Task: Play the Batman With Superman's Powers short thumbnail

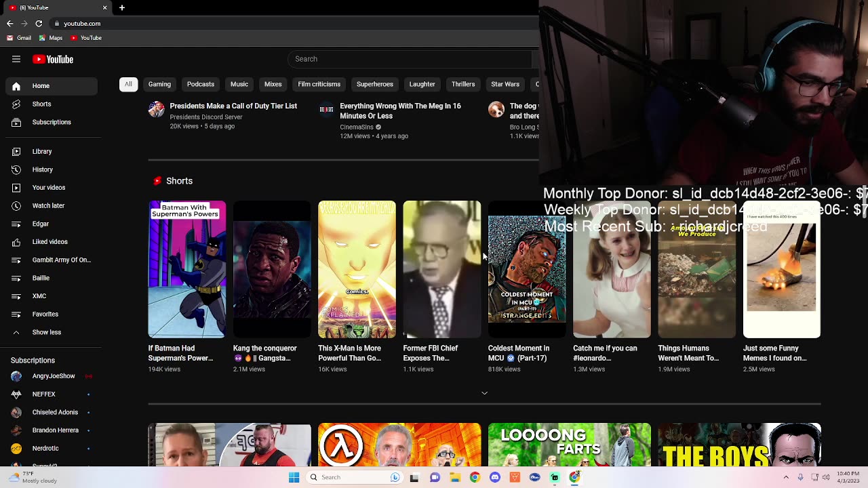Action: tap(187, 269)
